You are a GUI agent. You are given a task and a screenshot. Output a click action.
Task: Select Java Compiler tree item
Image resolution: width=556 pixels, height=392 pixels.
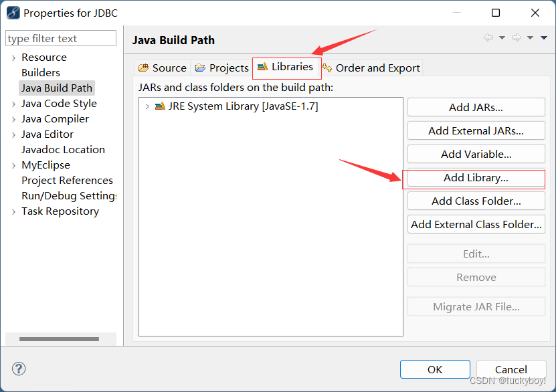(x=55, y=118)
